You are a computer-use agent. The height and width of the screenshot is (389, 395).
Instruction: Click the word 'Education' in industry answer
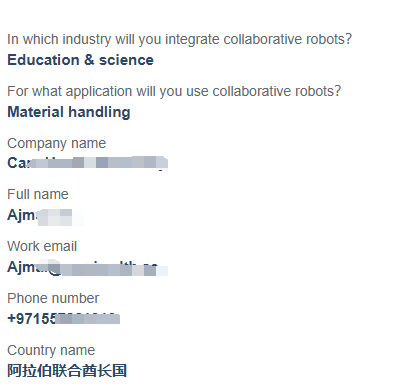tap(43, 60)
